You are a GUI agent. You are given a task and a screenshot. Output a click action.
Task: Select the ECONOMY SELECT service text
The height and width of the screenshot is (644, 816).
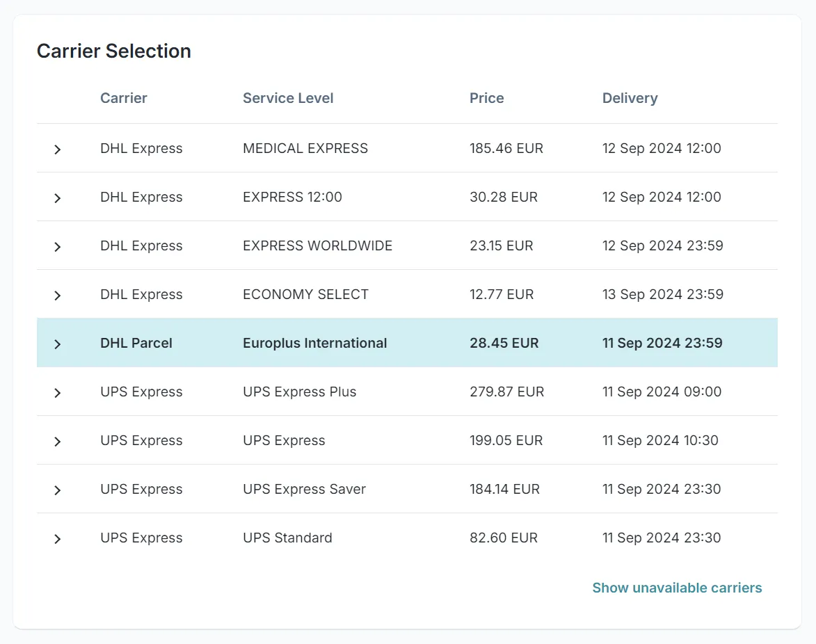point(305,294)
